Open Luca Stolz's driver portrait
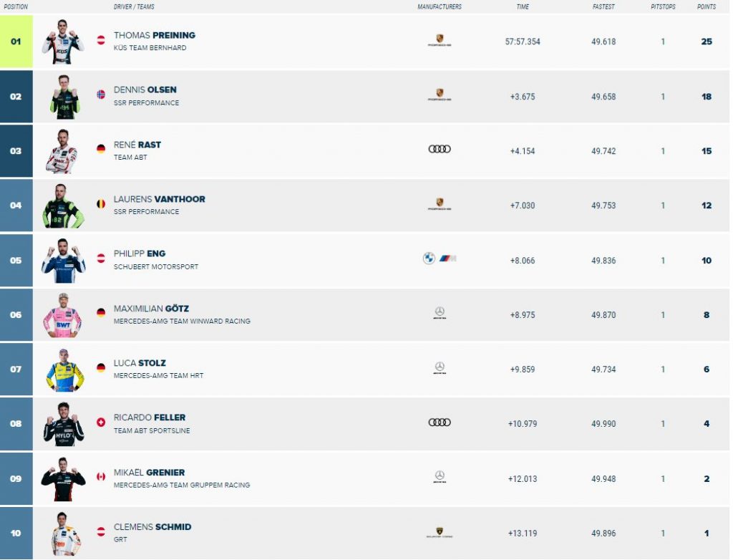This screenshot has width=733, height=560. pos(64,370)
